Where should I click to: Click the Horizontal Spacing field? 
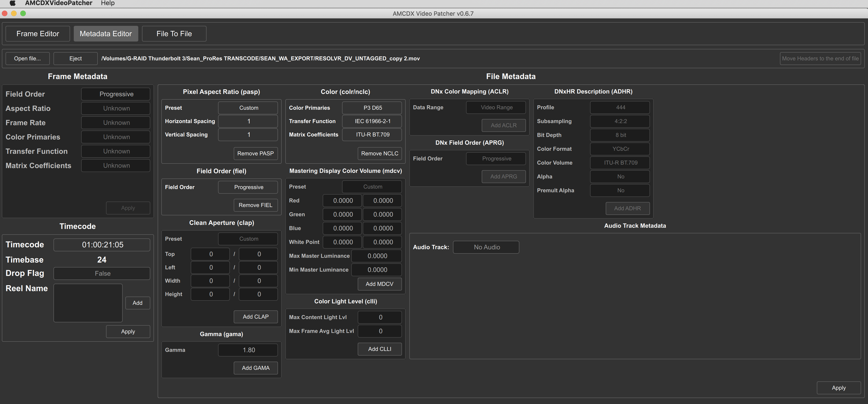(248, 121)
